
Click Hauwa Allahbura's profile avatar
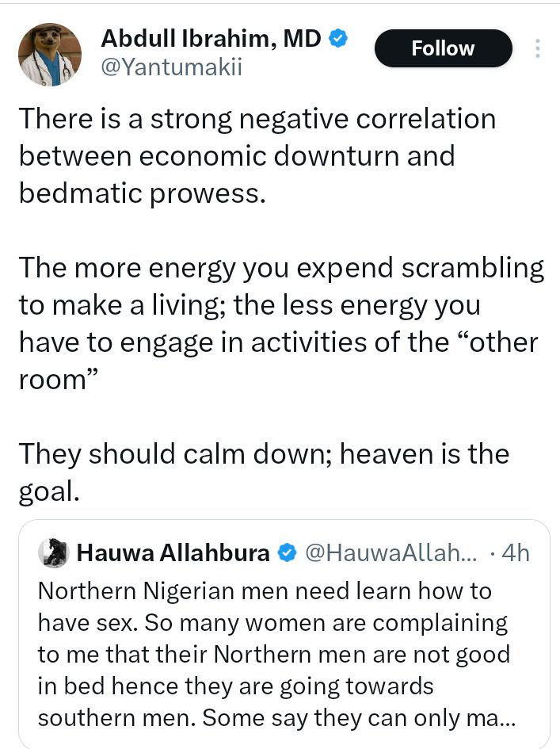pyautogui.click(x=53, y=552)
